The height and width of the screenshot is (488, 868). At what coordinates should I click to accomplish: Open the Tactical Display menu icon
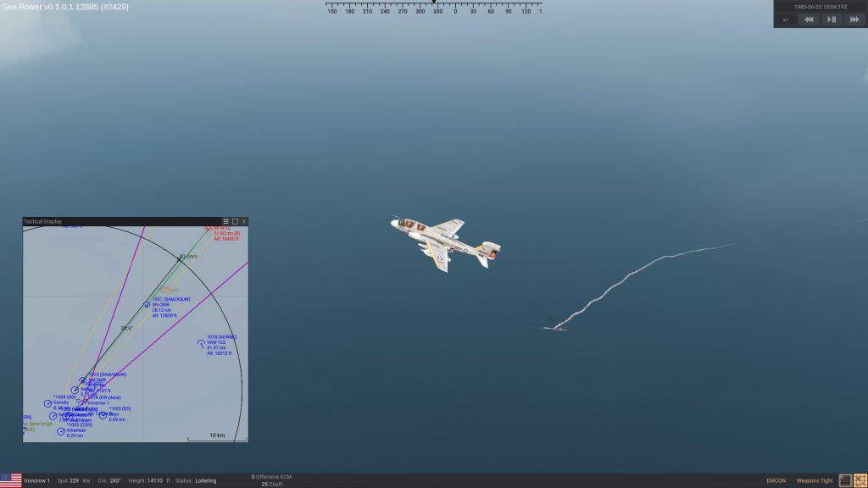click(x=225, y=221)
